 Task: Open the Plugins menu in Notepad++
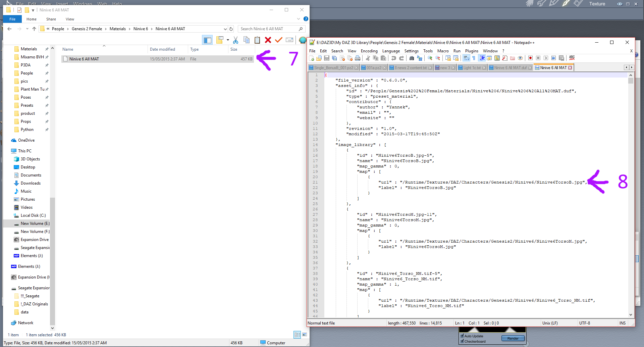point(472,51)
